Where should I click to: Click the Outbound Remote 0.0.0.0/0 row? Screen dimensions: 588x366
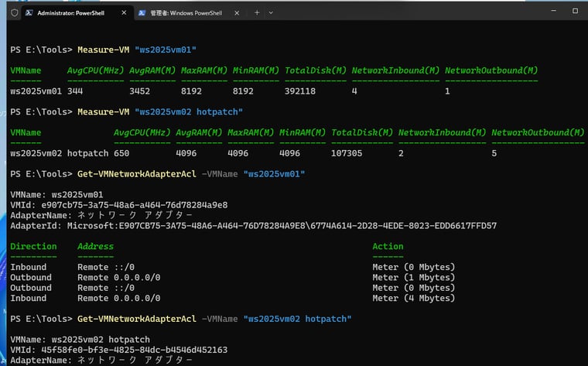coord(233,278)
